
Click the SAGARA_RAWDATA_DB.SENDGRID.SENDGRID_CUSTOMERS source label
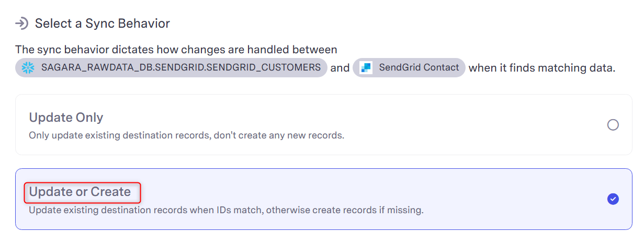coord(181,67)
